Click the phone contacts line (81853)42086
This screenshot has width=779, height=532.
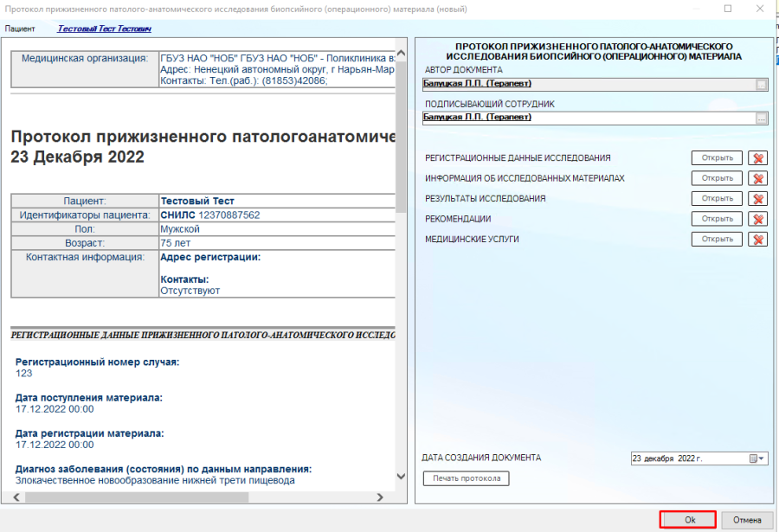coord(244,80)
